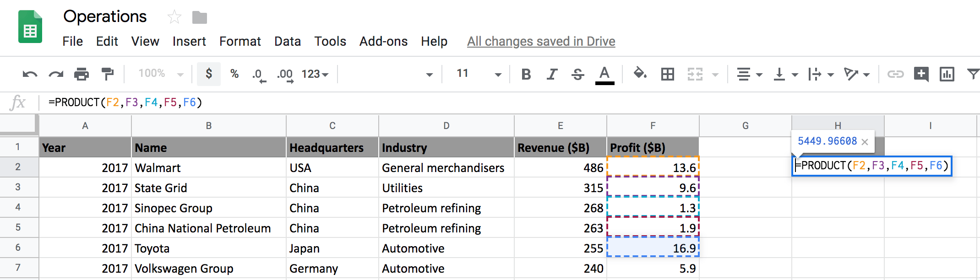Print the spreadsheet using printer icon
980x280 pixels.
click(82, 74)
